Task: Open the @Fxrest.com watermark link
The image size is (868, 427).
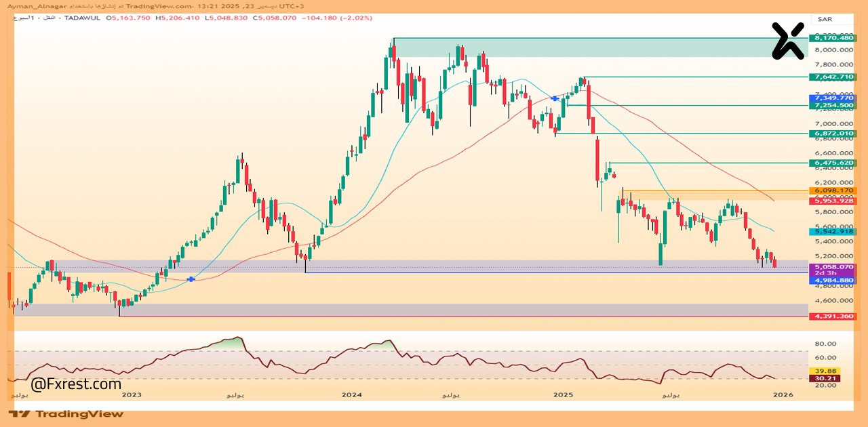Action: pos(76,384)
